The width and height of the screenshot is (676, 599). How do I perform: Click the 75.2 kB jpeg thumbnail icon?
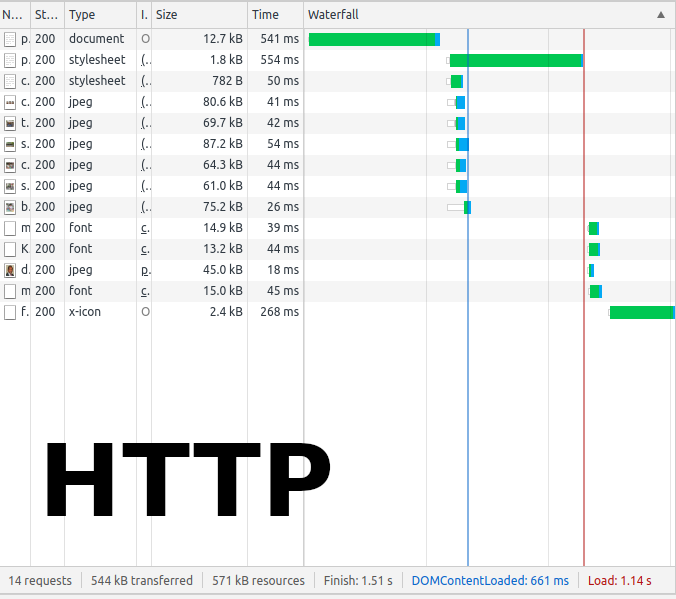[x=10, y=208]
